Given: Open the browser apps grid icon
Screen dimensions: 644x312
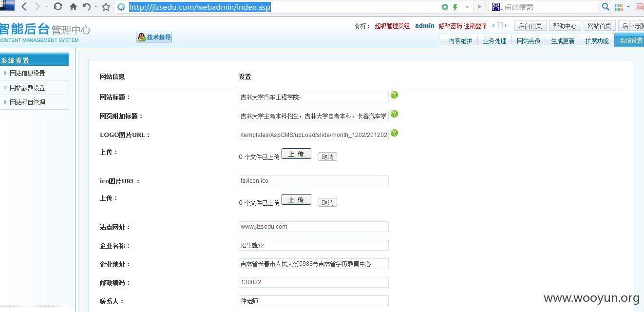Looking at the screenshot, I should pyautogui.click(x=619, y=7).
